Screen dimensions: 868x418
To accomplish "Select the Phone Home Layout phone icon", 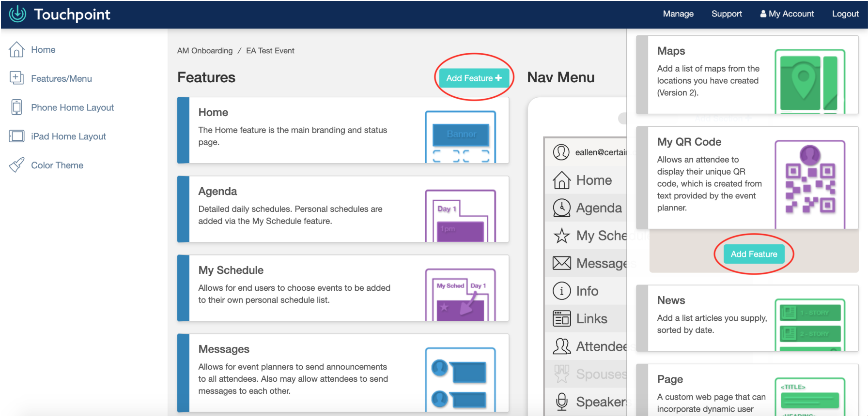I will click(16, 107).
